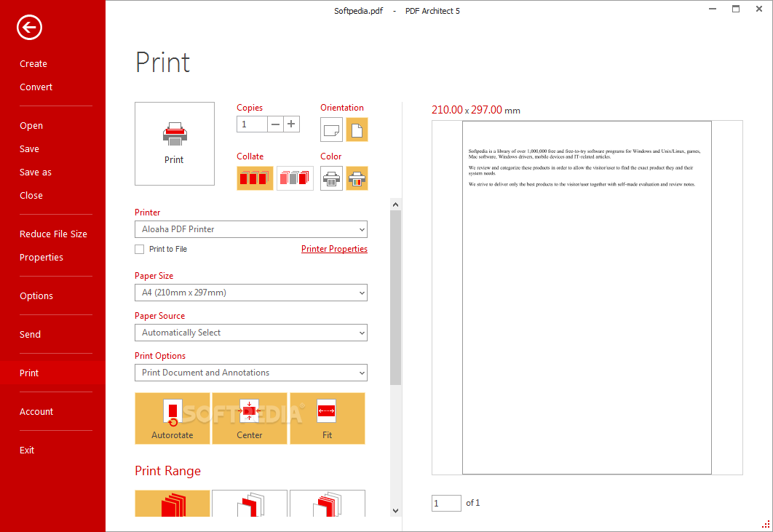
Task: Open the Create menu item
Action: (33, 63)
